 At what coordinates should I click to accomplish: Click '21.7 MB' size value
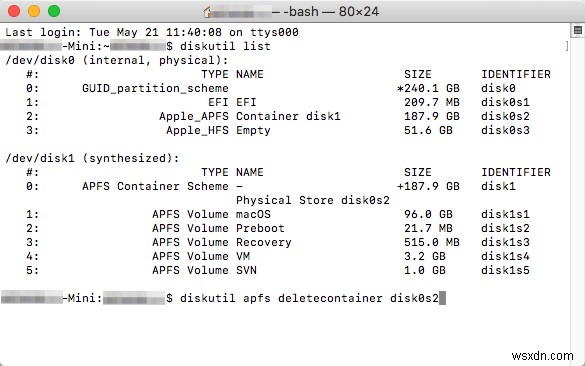pyautogui.click(x=428, y=228)
